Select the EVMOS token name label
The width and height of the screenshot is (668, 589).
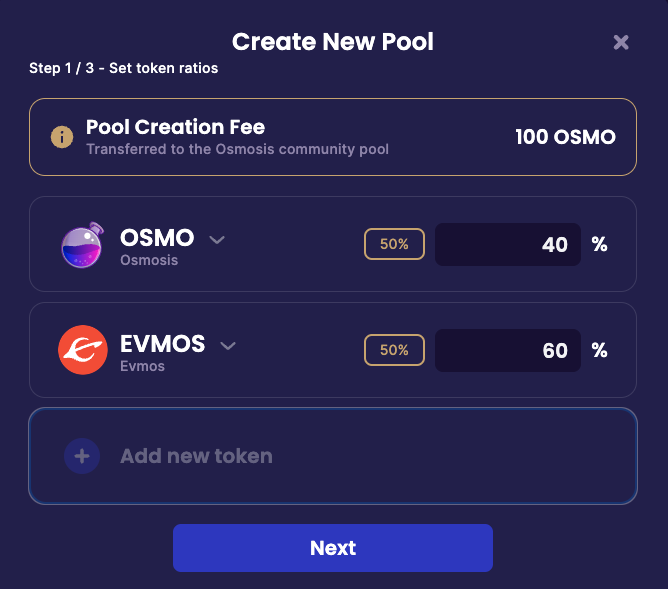click(x=163, y=344)
